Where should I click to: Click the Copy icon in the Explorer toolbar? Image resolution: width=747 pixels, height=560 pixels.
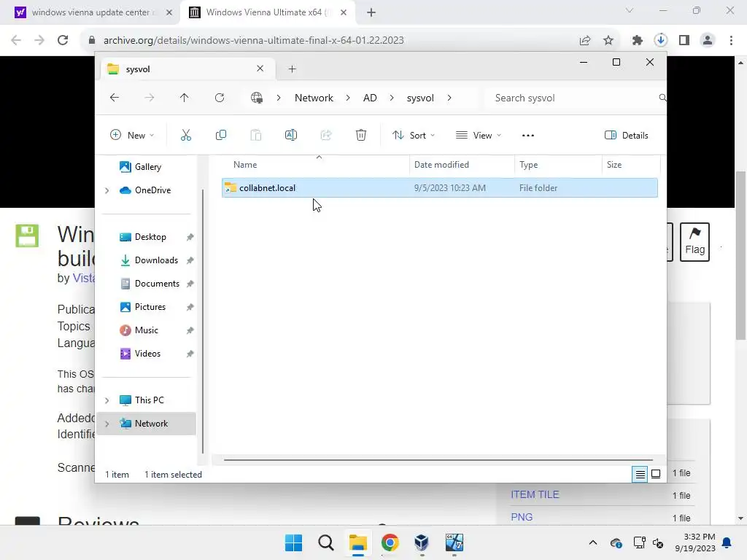click(x=220, y=135)
